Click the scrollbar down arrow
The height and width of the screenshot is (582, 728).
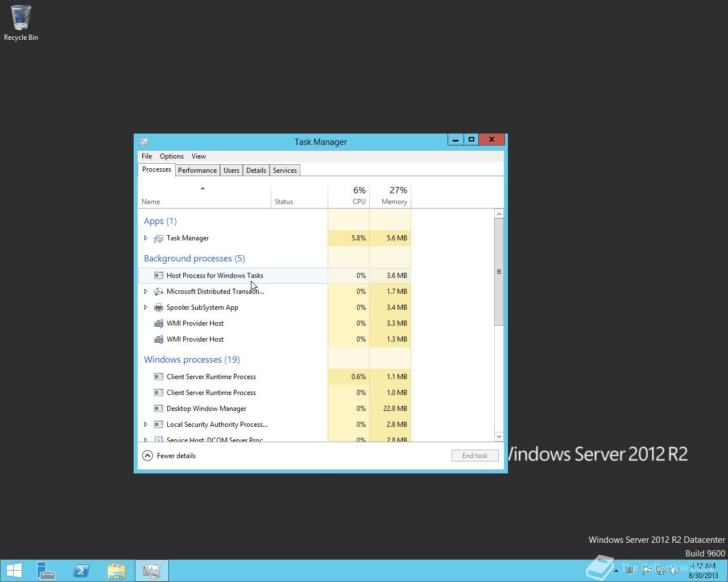click(499, 436)
